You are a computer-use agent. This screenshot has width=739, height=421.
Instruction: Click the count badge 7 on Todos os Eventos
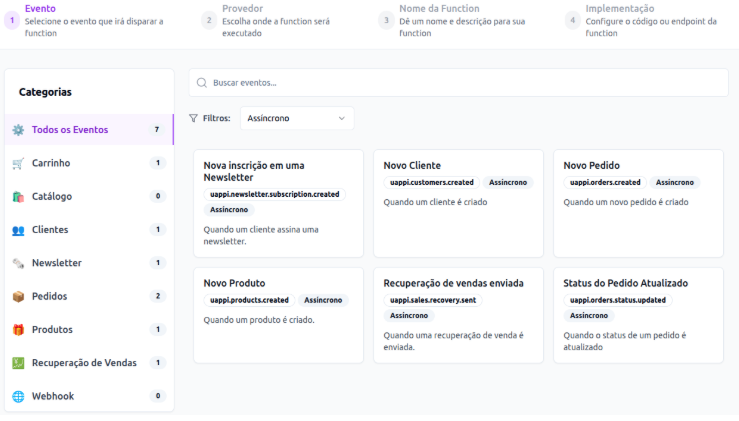pos(157,130)
